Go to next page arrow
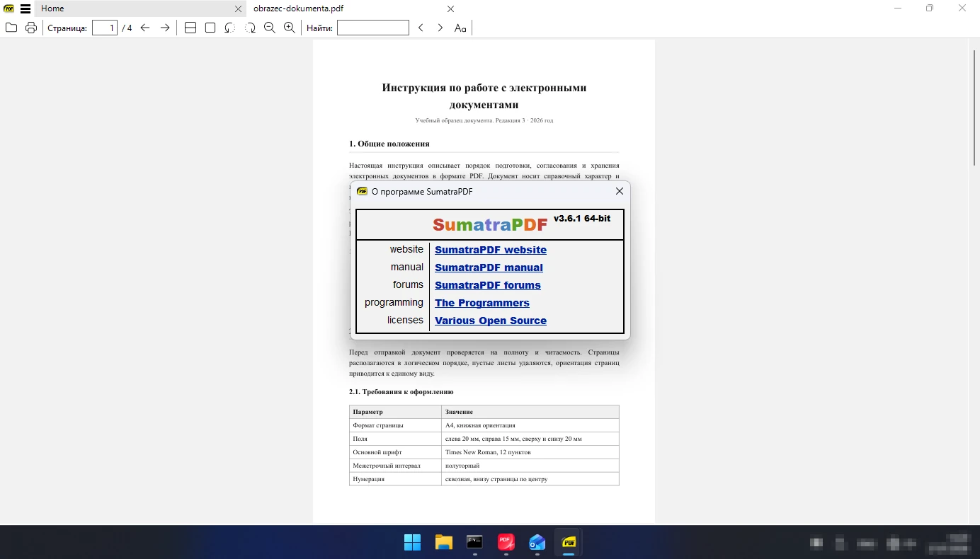This screenshot has width=980, height=559. pos(165,28)
